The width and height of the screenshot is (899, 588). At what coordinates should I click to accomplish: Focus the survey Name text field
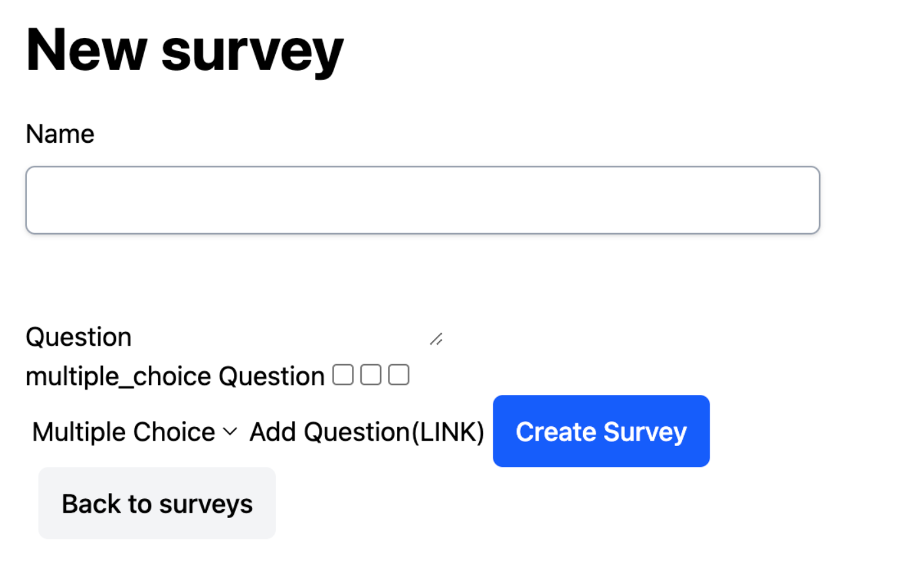(422, 200)
